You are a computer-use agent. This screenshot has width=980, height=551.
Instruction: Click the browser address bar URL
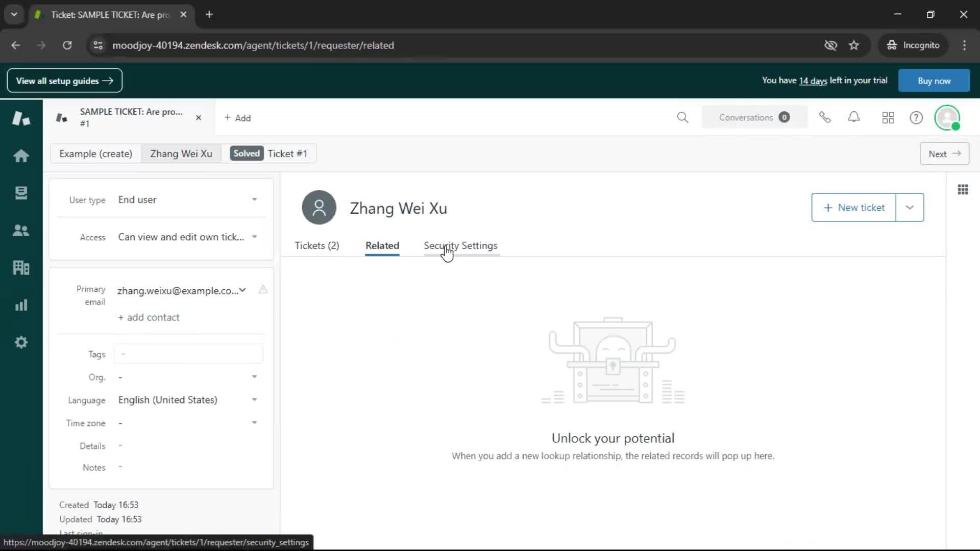253,45
